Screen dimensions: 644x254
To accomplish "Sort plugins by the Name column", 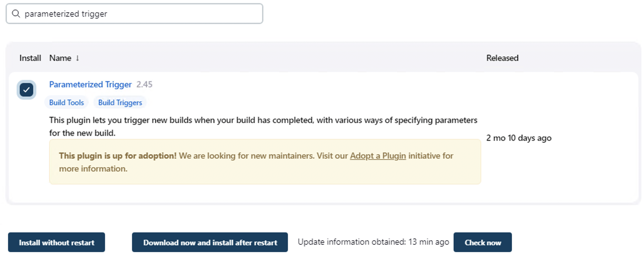I will [60, 58].
